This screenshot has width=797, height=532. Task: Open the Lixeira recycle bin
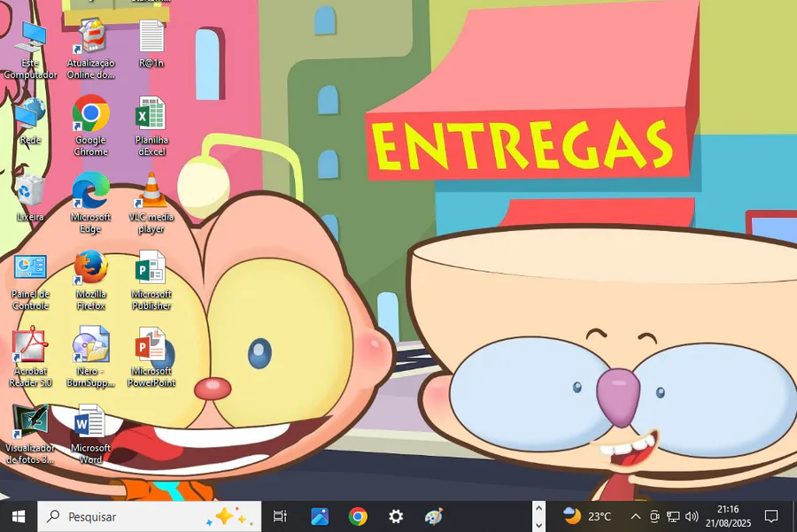(30, 198)
